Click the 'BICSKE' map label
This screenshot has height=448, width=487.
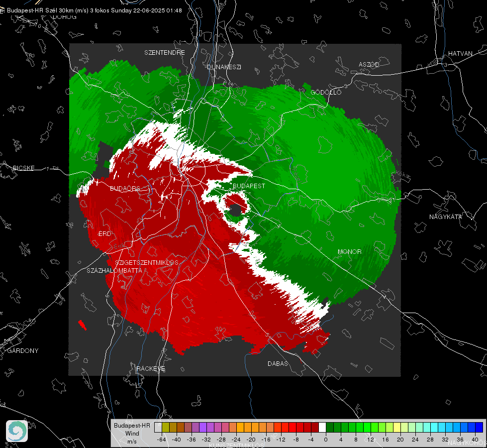click(x=24, y=168)
